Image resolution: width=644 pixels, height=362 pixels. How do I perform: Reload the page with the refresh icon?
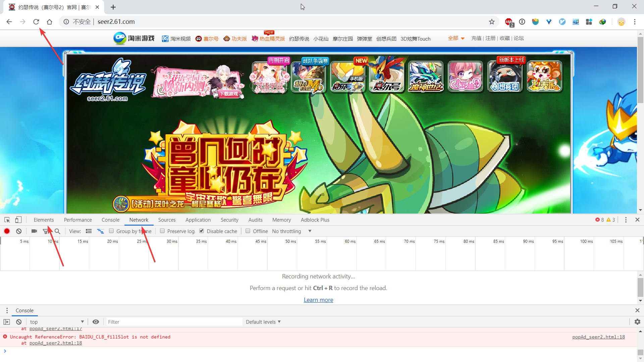(36, 22)
